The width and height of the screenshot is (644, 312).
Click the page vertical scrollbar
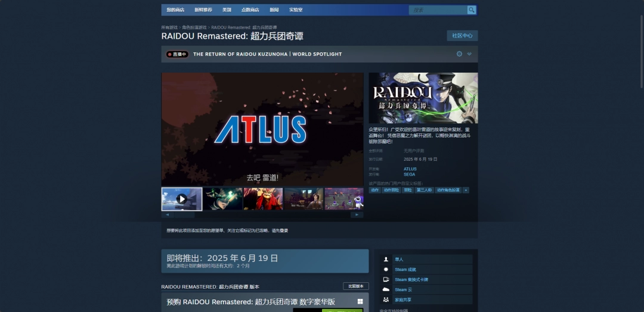click(x=642, y=51)
